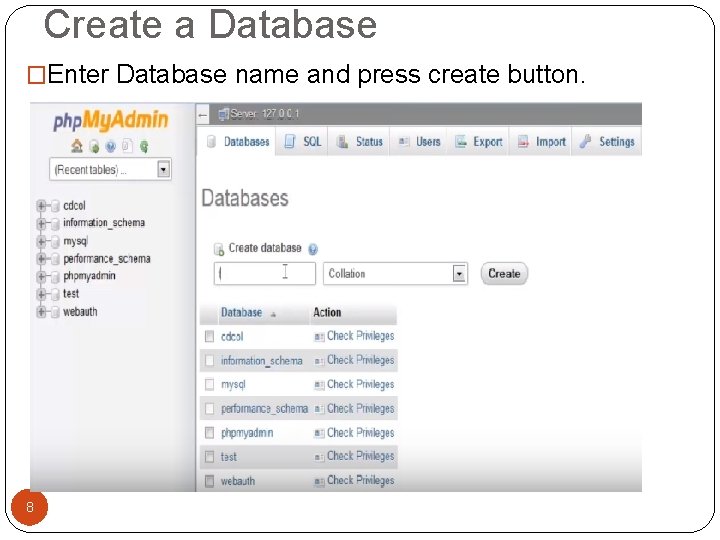Click the privileges icon in phpmyadmin row
The height and width of the screenshot is (540, 720).
pos(319,433)
